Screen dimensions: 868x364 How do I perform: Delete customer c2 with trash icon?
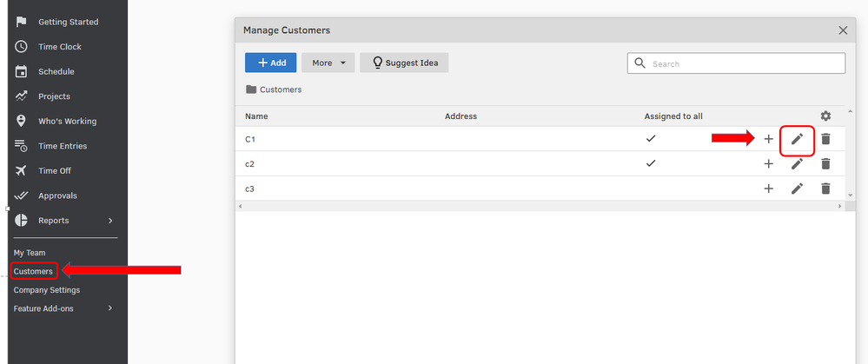(x=825, y=163)
